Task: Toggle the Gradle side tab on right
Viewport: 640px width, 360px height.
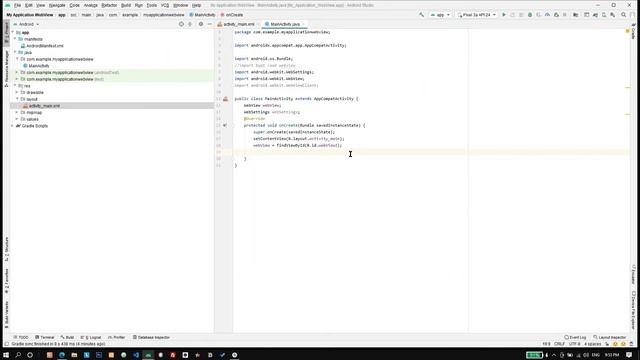Action: [633, 32]
